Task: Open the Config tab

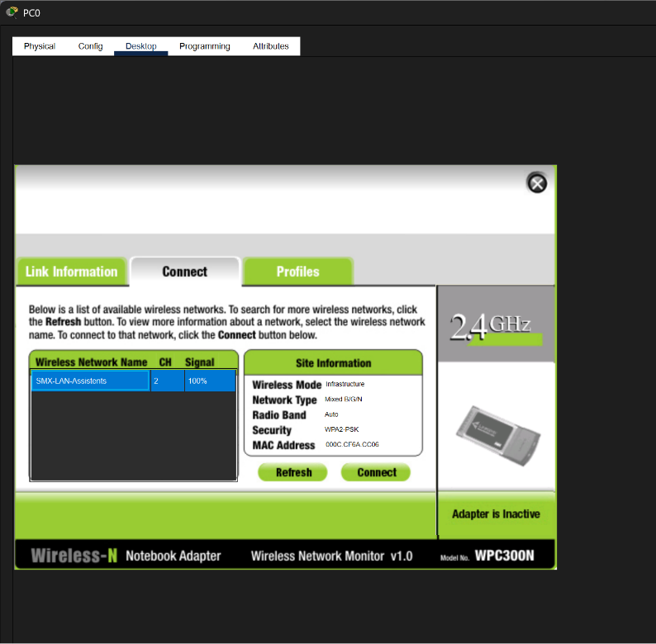Action: (x=90, y=46)
